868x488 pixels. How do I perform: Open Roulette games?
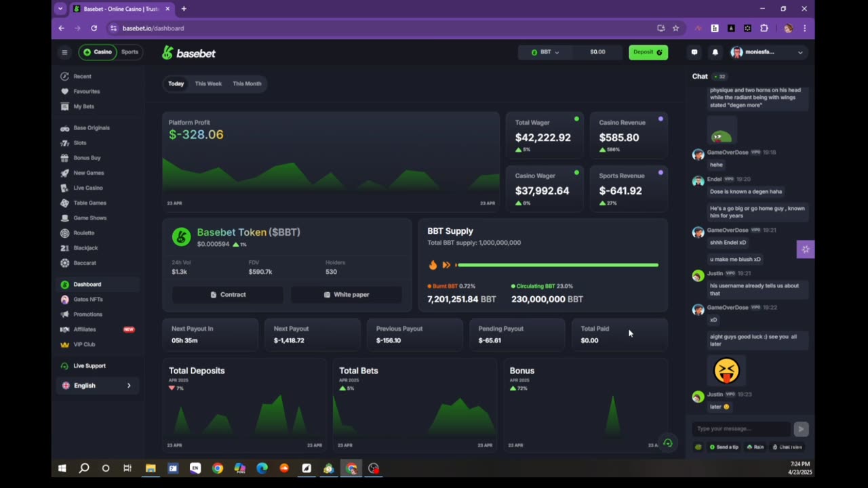(x=84, y=233)
